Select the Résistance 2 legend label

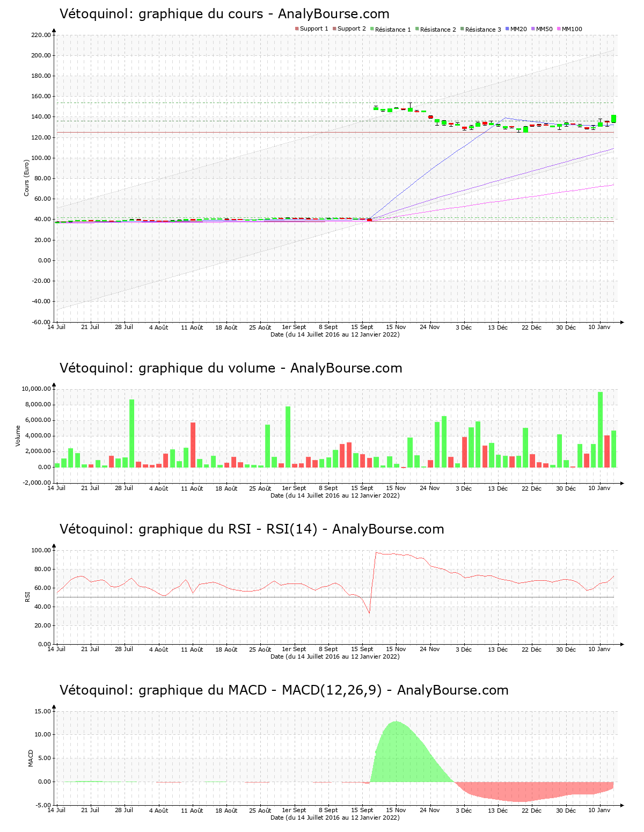click(438, 30)
